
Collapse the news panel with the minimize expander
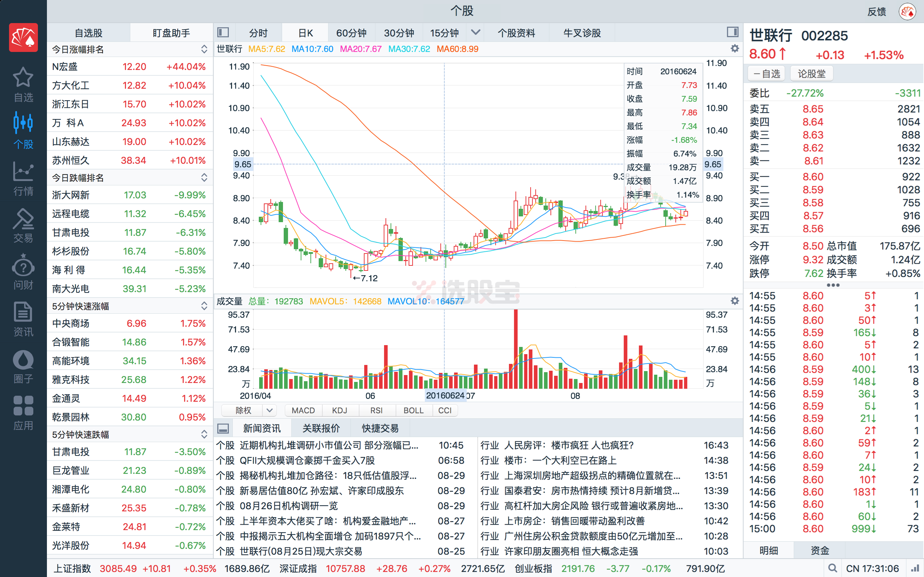pos(223,428)
